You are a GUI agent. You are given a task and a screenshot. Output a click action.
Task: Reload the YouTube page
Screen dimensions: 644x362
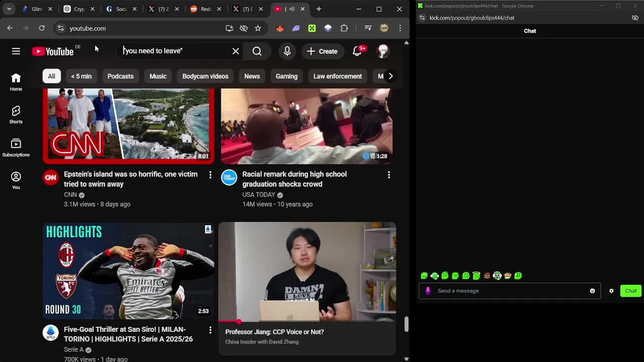(x=42, y=28)
